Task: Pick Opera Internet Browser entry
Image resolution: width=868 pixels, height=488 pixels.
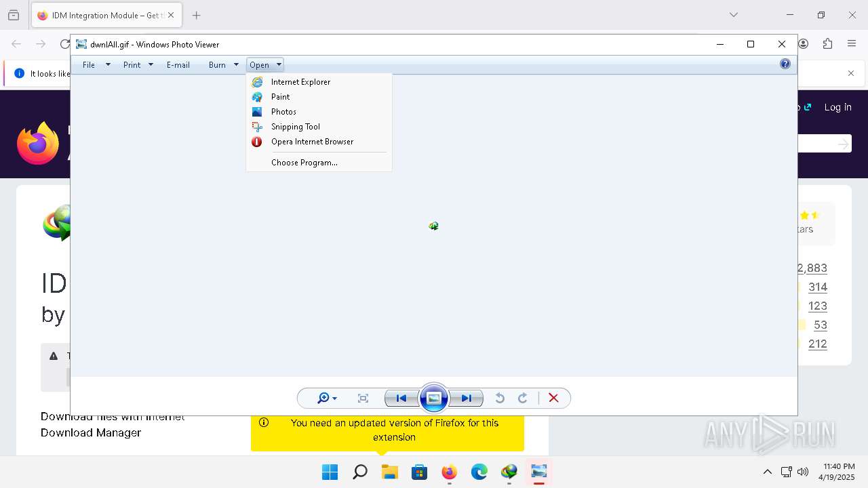Action: [319, 142]
